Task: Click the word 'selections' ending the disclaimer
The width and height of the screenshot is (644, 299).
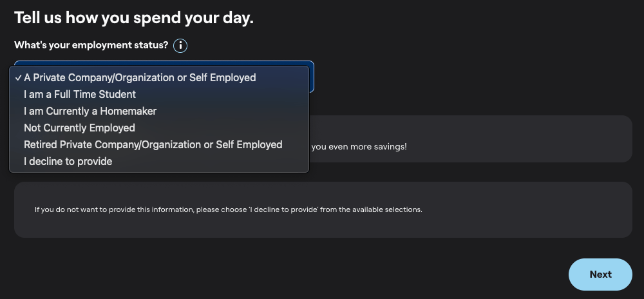Action: 404,210
